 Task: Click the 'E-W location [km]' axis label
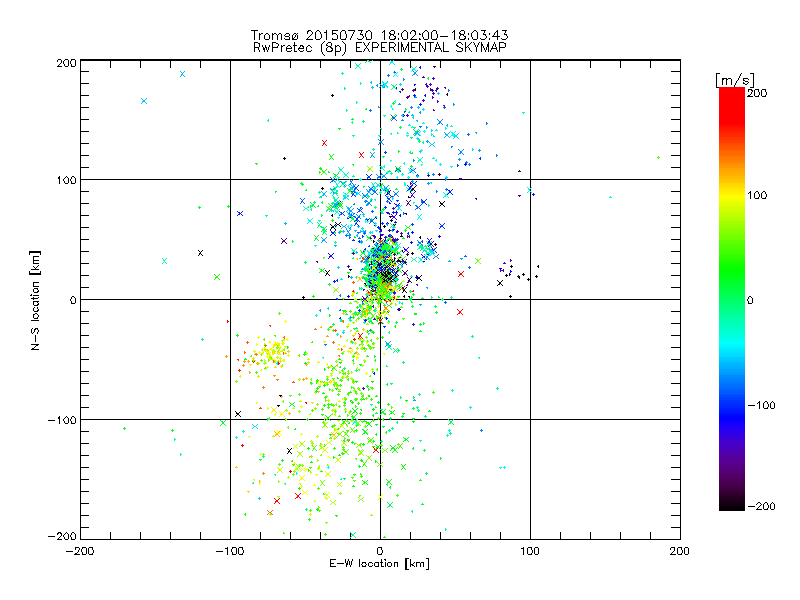(379, 563)
